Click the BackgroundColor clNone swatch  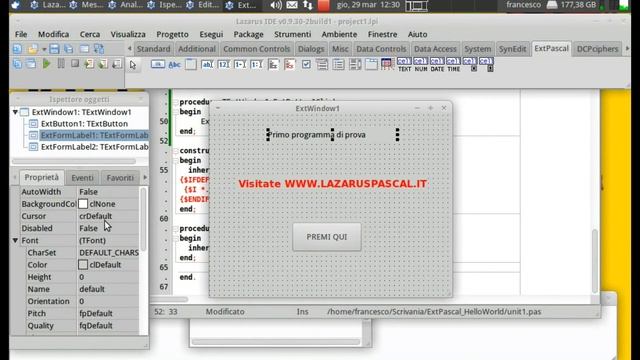(x=83, y=204)
